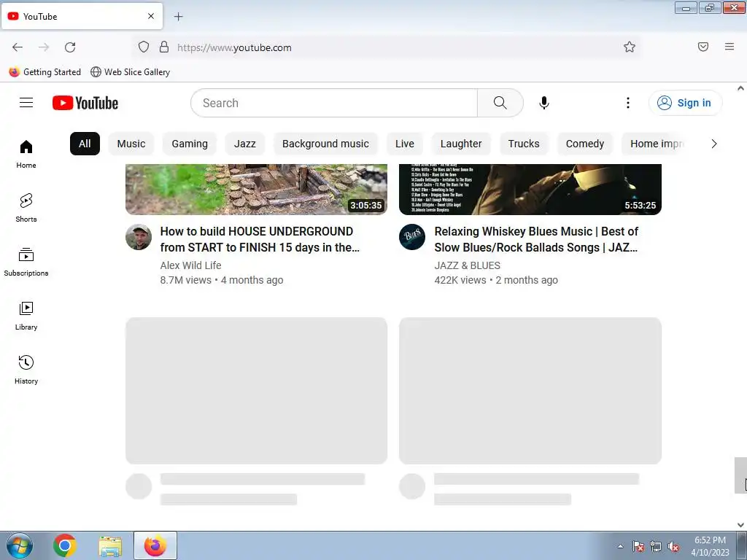
Task: Open the Alex Wild Life channel name
Action: (x=190, y=265)
